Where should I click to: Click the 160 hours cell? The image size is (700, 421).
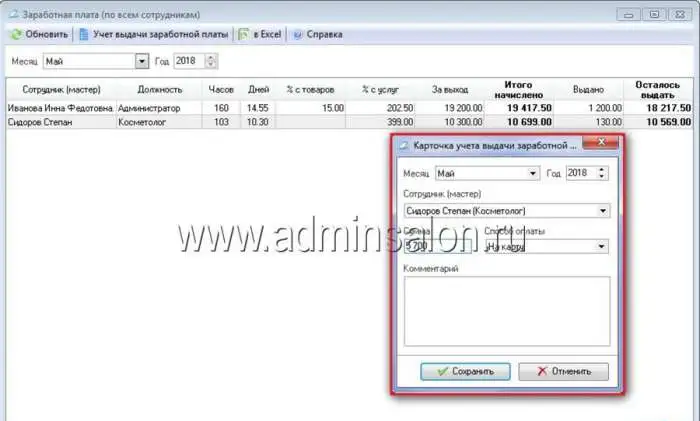(x=221, y=108)
